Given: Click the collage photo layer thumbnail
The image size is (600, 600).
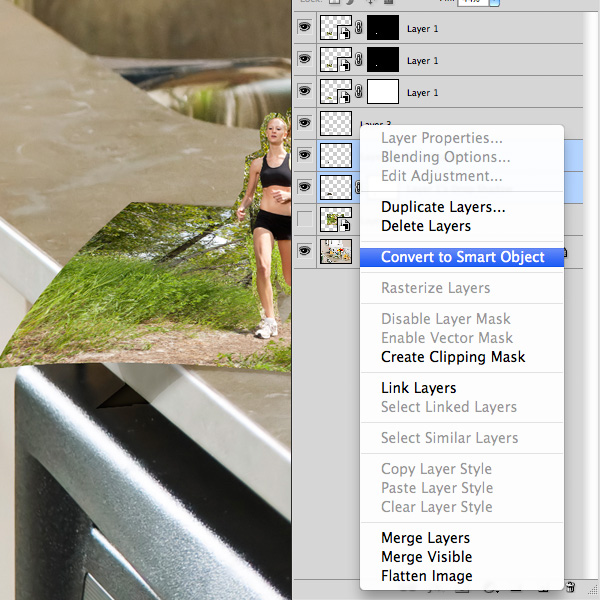Looking at the screenshot, I should (336, 251).
